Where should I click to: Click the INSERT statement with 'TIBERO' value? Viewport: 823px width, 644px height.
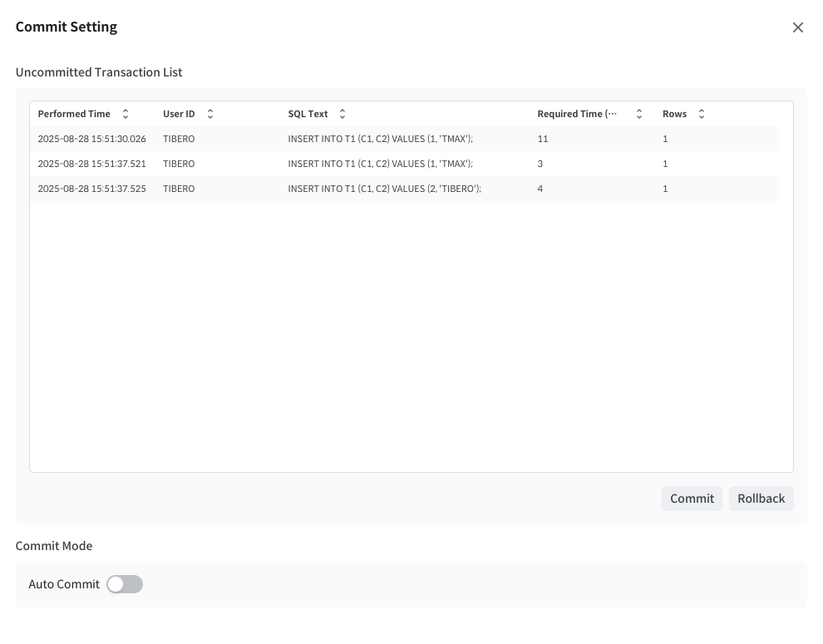384,189
